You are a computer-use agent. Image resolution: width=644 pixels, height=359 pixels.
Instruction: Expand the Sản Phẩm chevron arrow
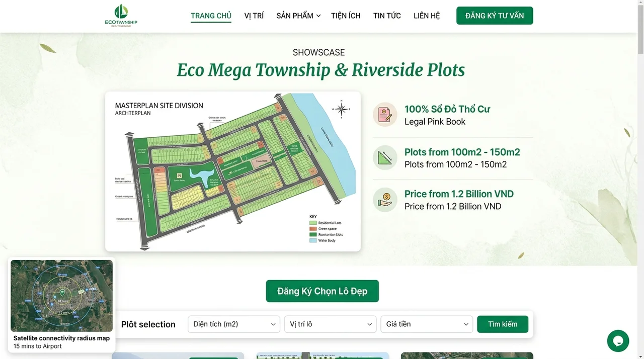(318, 16)
